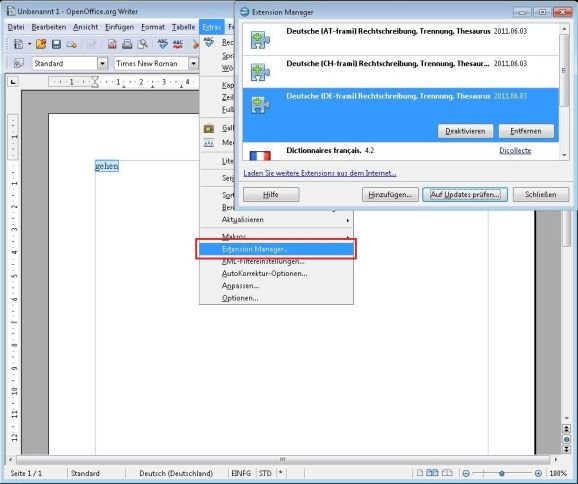Click the extension list scrollbar down arrow
578x484 pixels.
564,155
